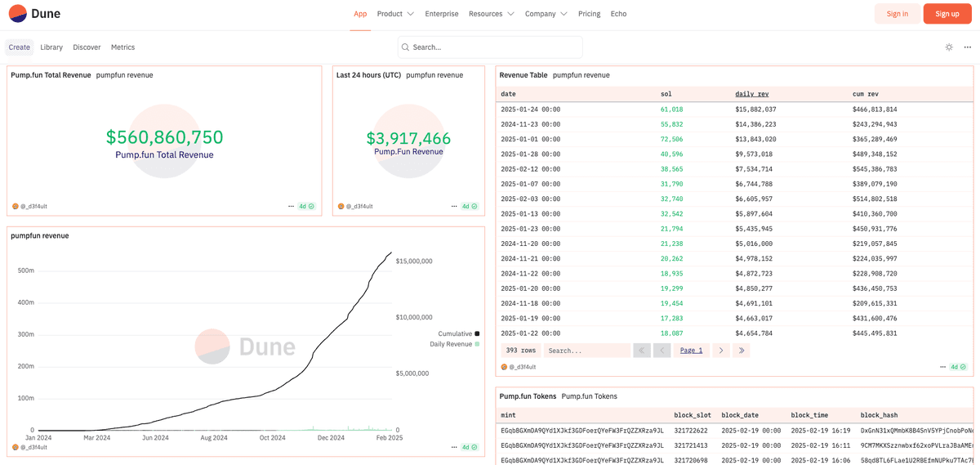
Task: Open the Discover tab
Action: coord(87,47)
